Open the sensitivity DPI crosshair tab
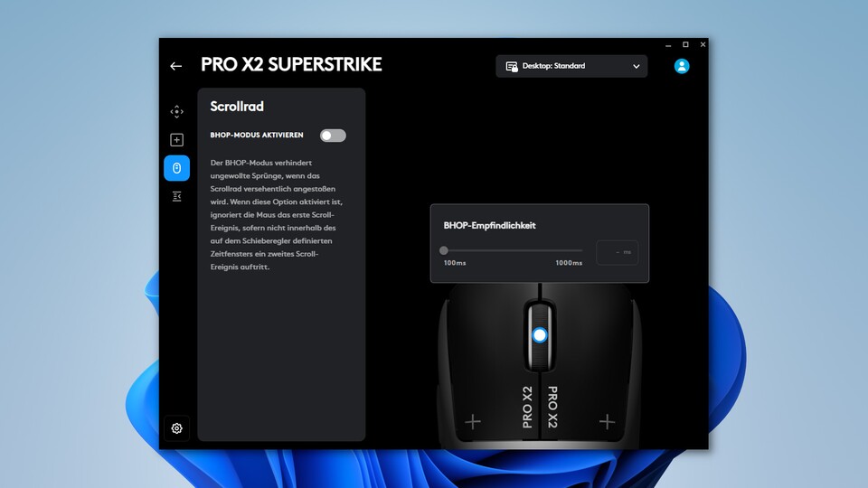The width and height of the screenshot is (868, 488). click(x=176, y=112)
